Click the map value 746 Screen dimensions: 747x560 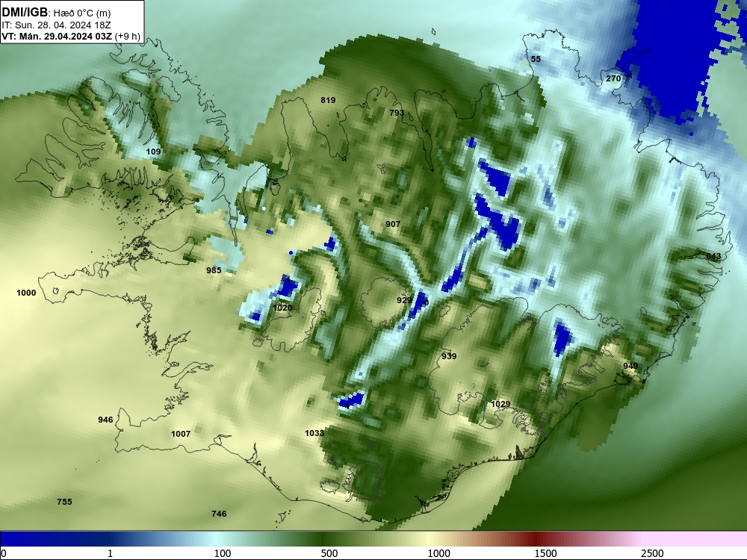[219, 514]
